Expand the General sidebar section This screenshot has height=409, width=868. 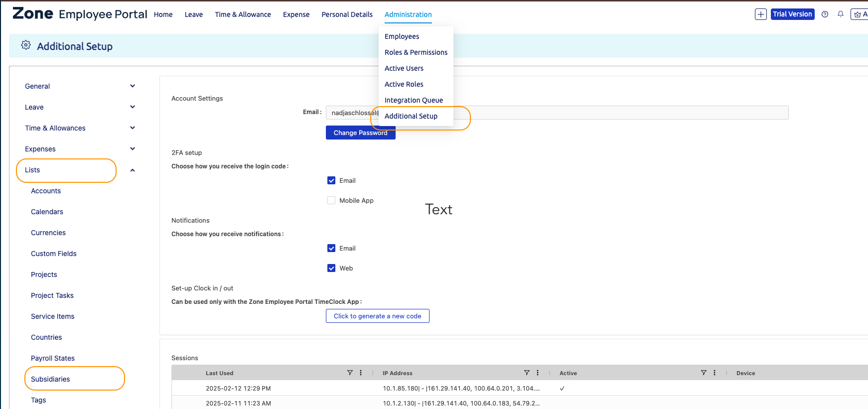[133, 86]
